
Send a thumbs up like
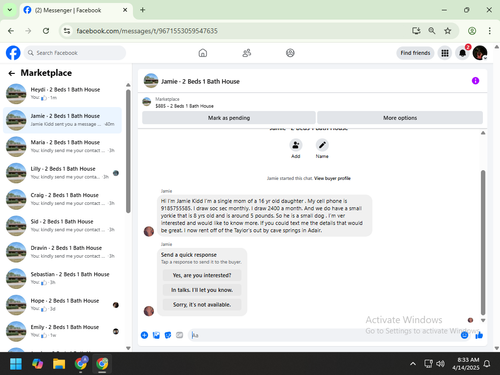tap(479, 335)
